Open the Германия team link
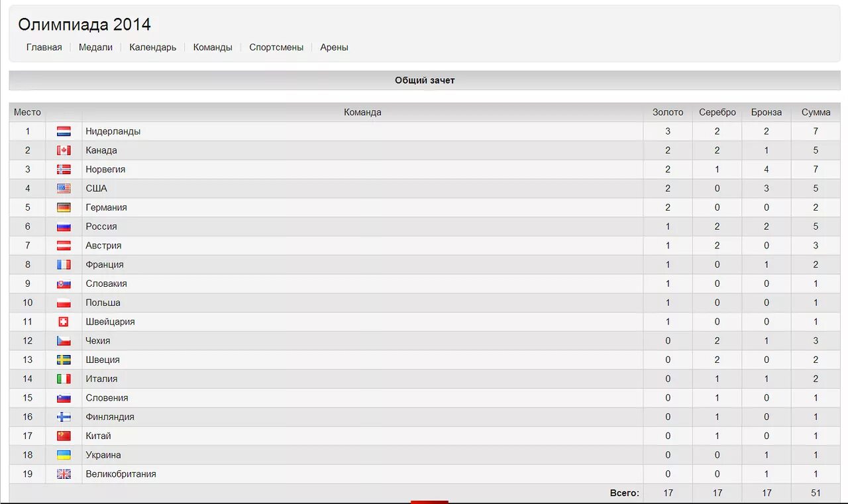848x504 pixels. click(106, 207)
